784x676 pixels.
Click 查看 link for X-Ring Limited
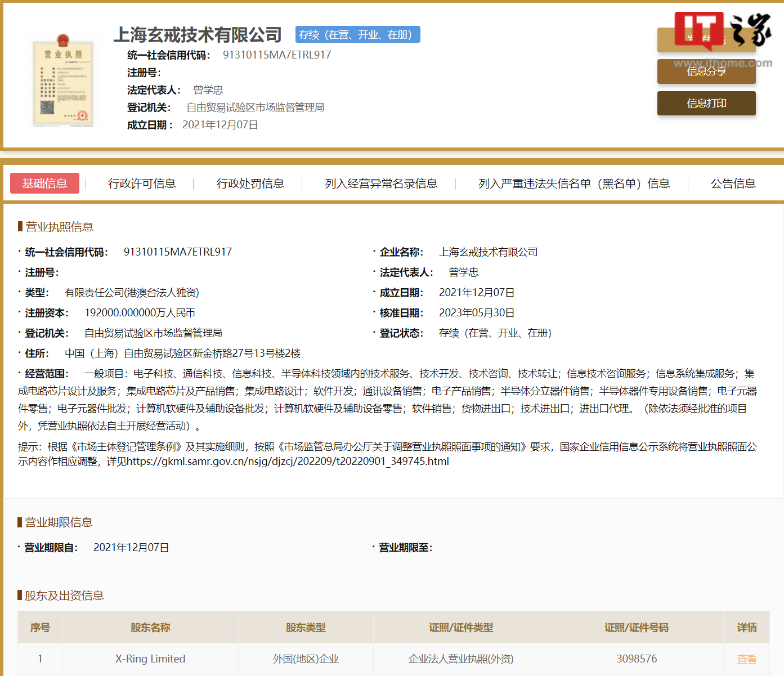tap(746, 659)
